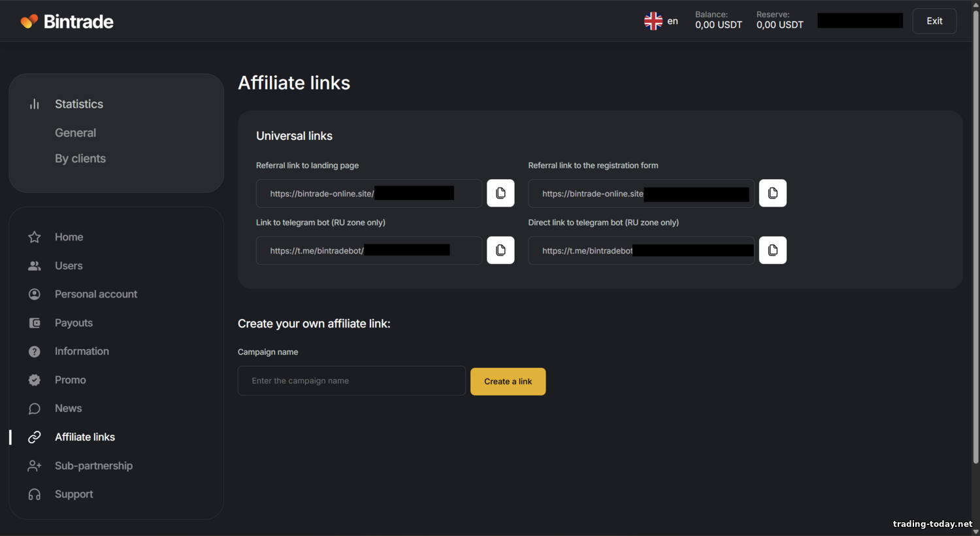The width and height of the screenshot is (980, 536).
Task: Copy the referral link to landing page
Action: pyautogui.click(x=500, y=193)
